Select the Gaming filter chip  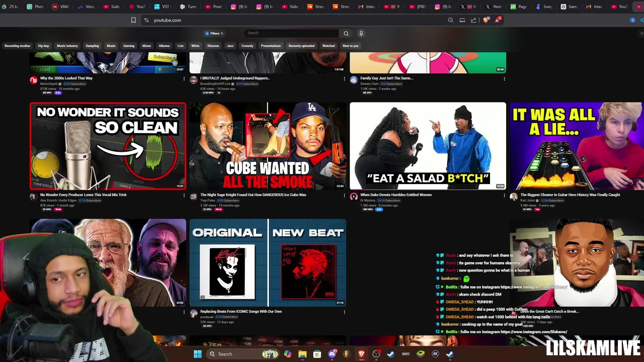click(129, 46)
